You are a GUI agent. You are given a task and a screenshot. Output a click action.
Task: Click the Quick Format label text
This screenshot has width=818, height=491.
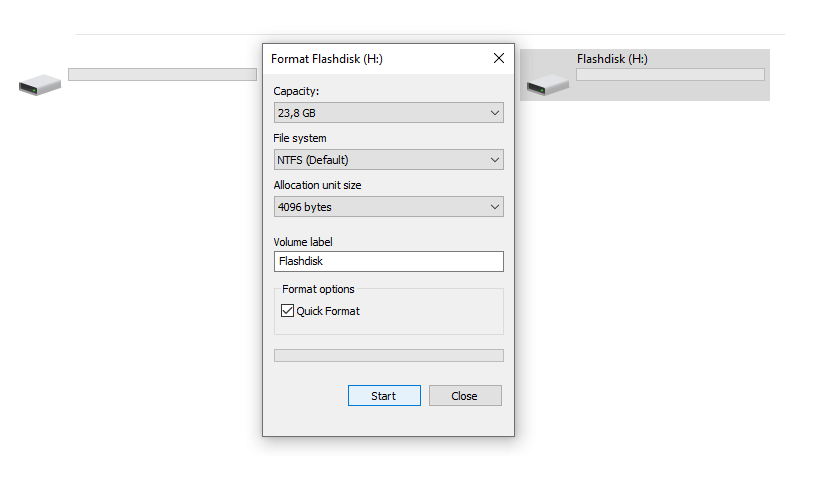(x=328, y=311)
